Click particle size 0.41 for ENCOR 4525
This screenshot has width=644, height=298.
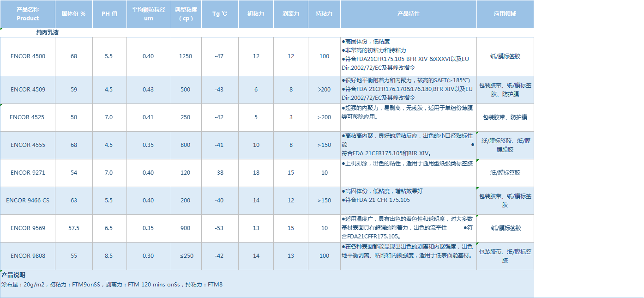(x=148, y=117)
